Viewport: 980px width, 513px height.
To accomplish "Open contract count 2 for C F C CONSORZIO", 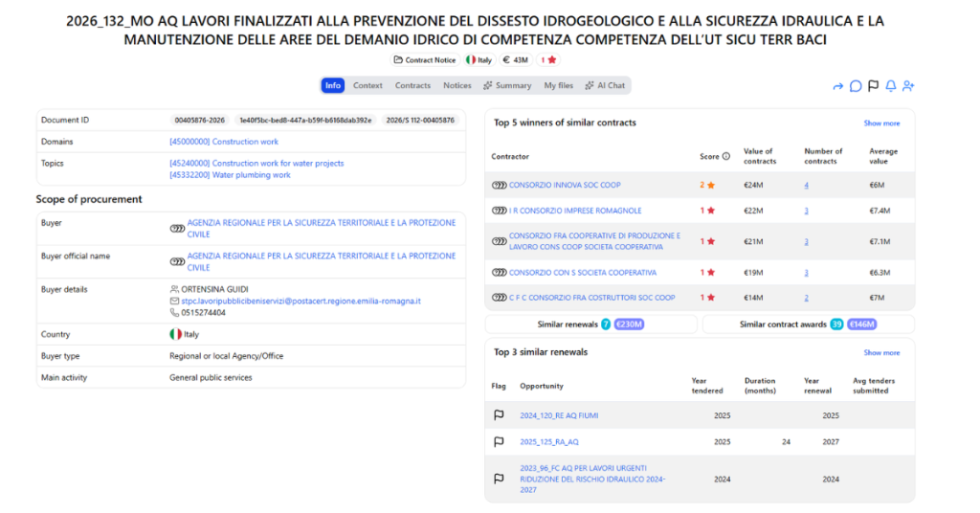I will 806,298.
